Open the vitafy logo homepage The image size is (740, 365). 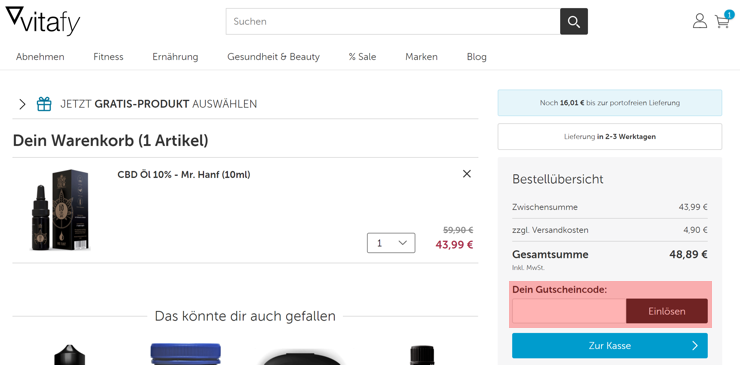pos(43,21)
